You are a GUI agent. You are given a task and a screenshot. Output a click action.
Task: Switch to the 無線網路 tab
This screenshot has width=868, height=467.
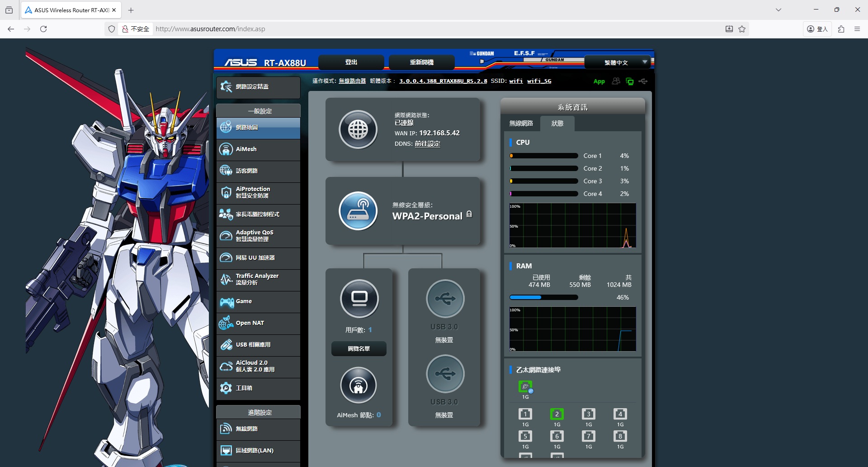pos(521,124)
